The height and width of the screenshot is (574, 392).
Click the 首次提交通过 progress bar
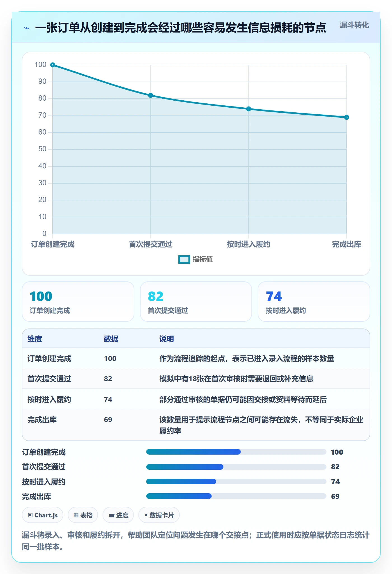[x=236, y=467]
